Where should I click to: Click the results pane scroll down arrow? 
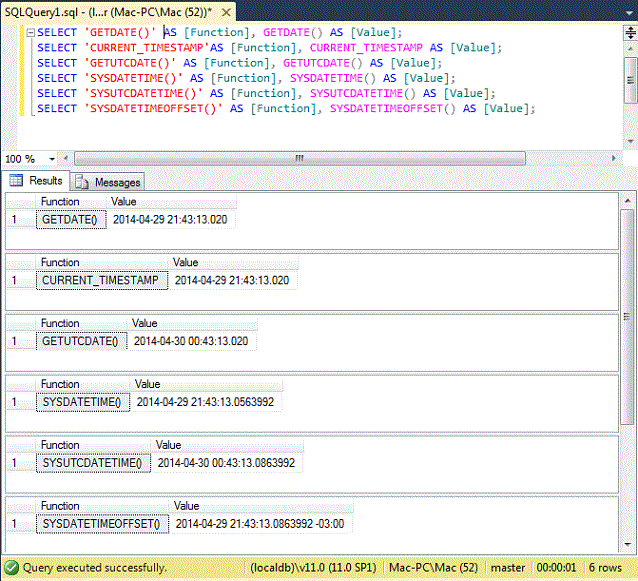(628, 544)
